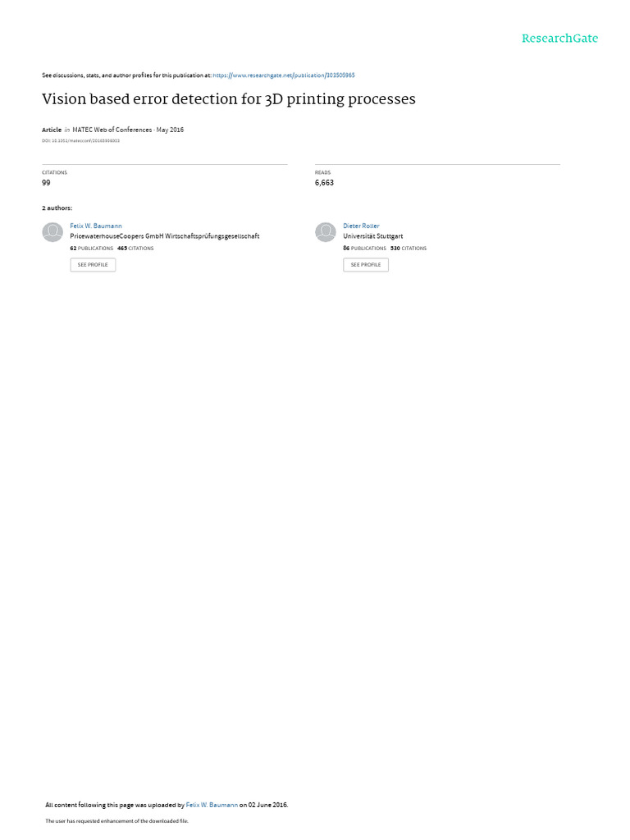The image size is (630, 840).
Task: Click Dieter Roller's 530 citations stat
Action: (x=409, y=249)
